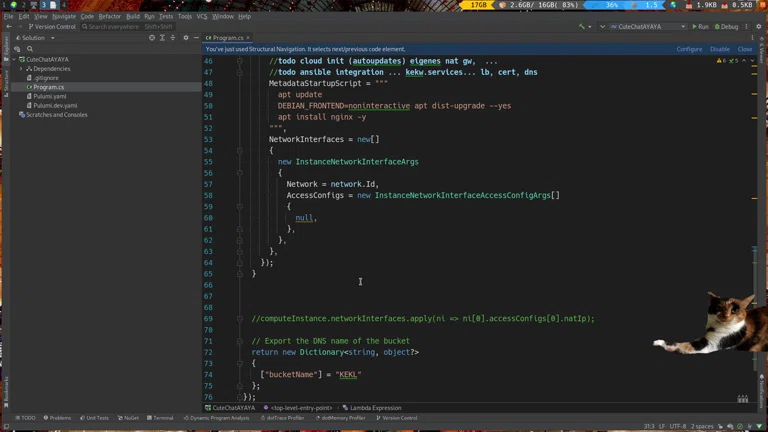This screenshot has height=432, width=768.
Task: Click Configure in notification banner
Action: pyautogui.click(x=689, y=49)
